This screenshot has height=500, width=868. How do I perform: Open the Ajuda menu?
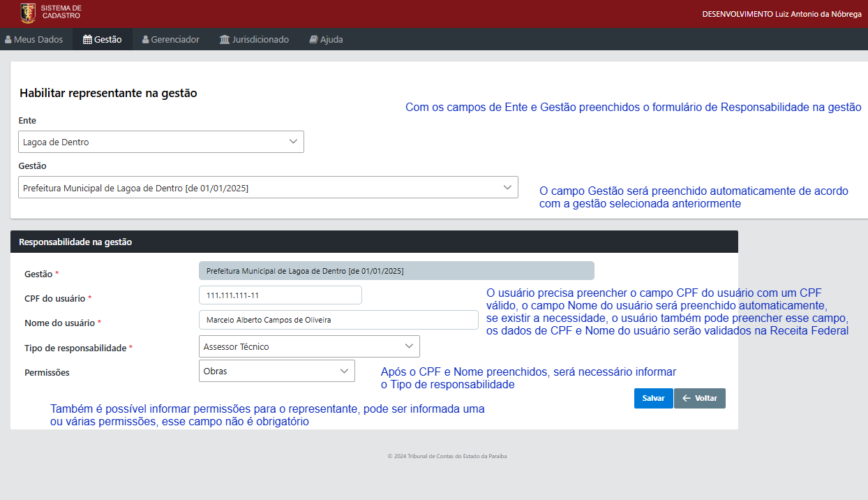click(326, 40)
